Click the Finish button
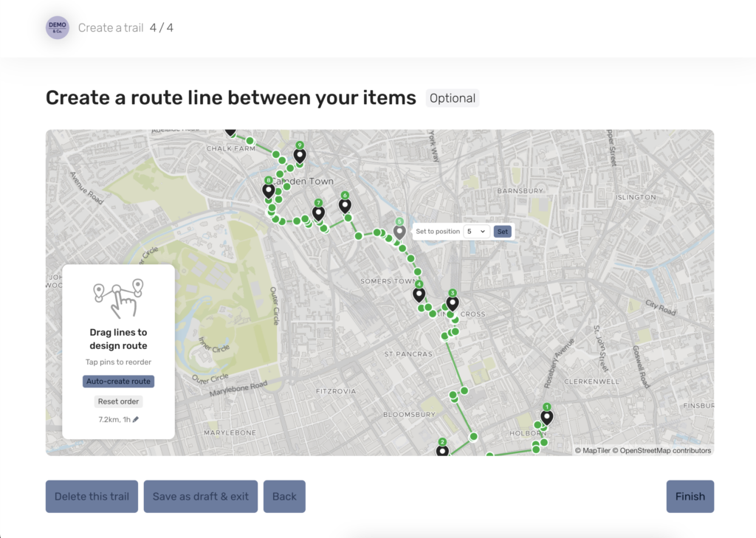The image size is (756, 538). coord(690,497)
